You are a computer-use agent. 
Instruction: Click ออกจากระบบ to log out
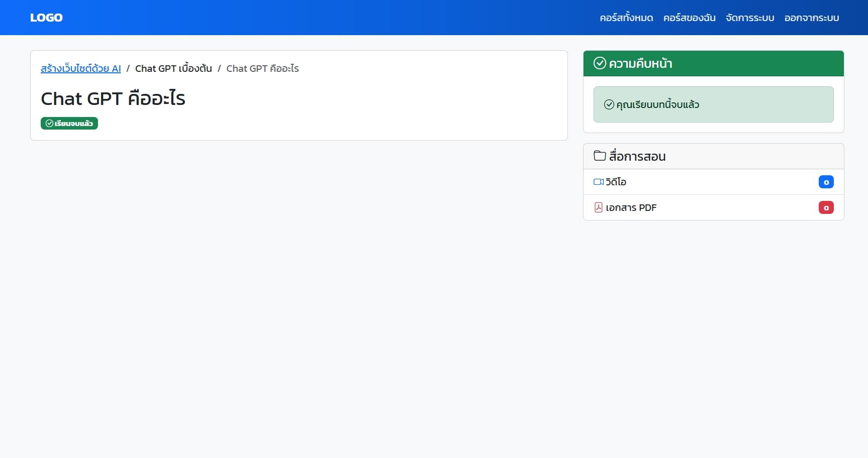coord(812,18)
